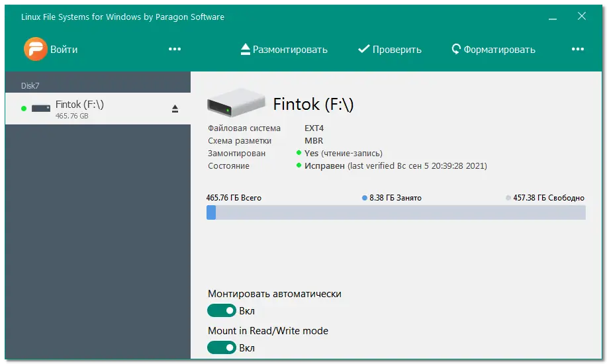607x364 pixels.
Task: Click the MBR partition scheme value
Action: (314, 141)
